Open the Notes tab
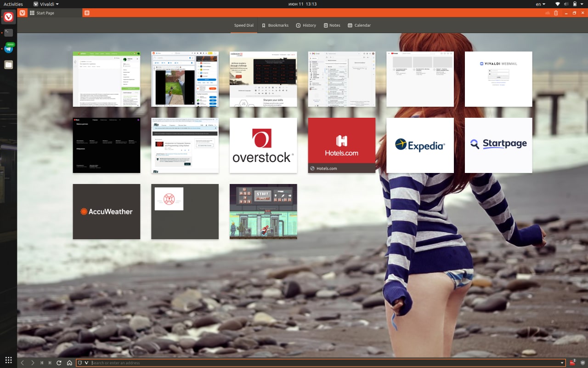588x368 pixels. tap(332, 25)
